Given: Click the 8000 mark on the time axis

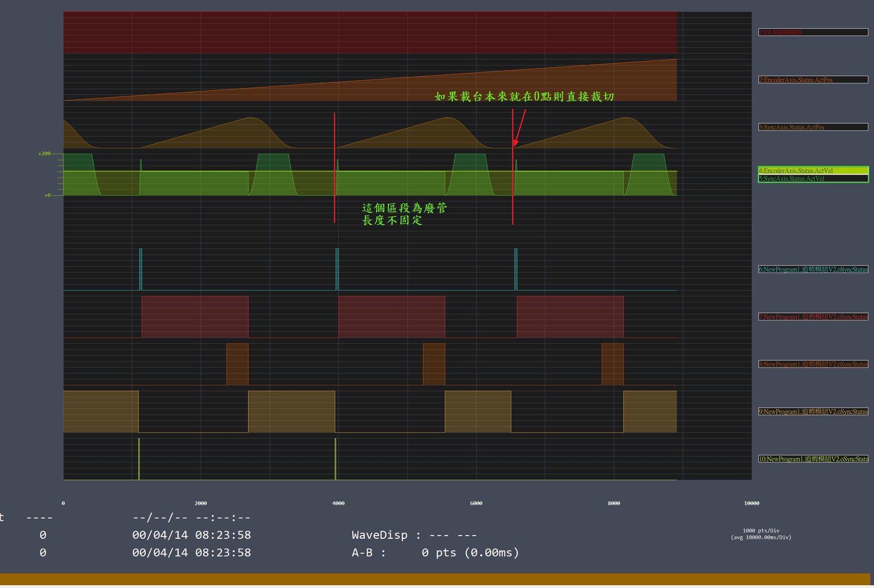Looking at the screenshot, I should [614, 503].
